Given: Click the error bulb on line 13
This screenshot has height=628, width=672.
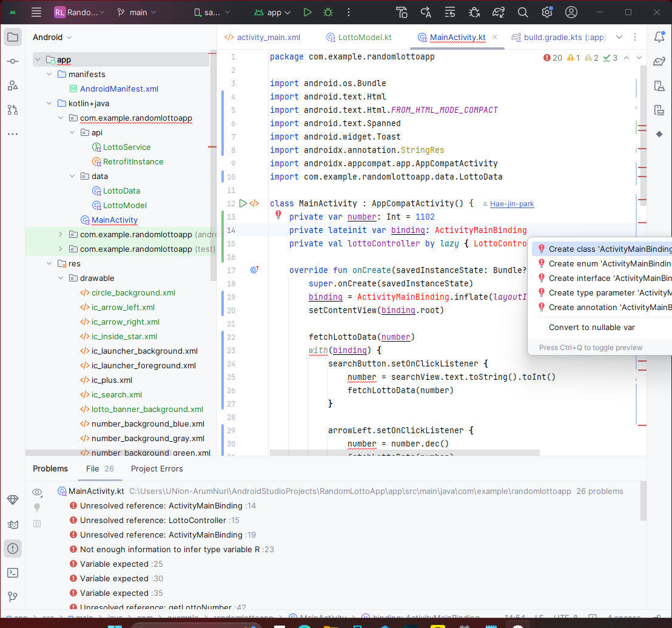Looking at the screenshot, I should tap(278, 214).
